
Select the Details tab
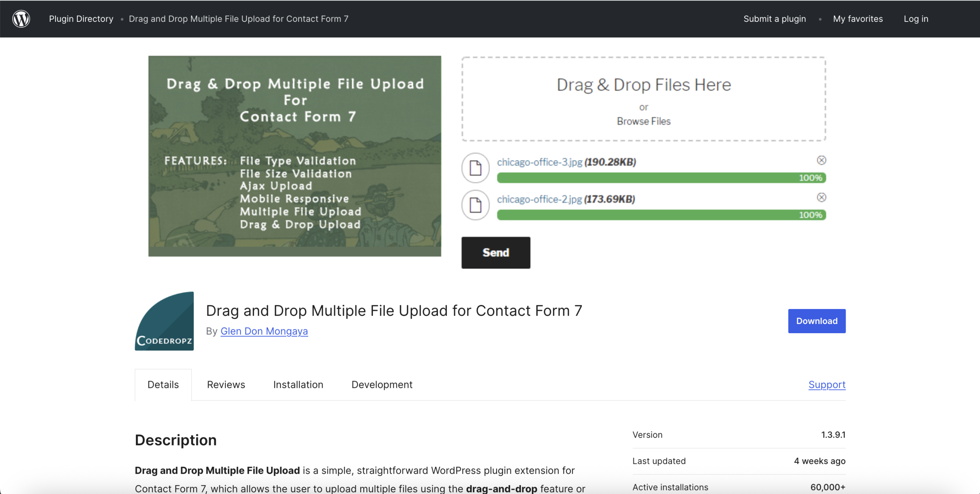[x=163, y=384]
